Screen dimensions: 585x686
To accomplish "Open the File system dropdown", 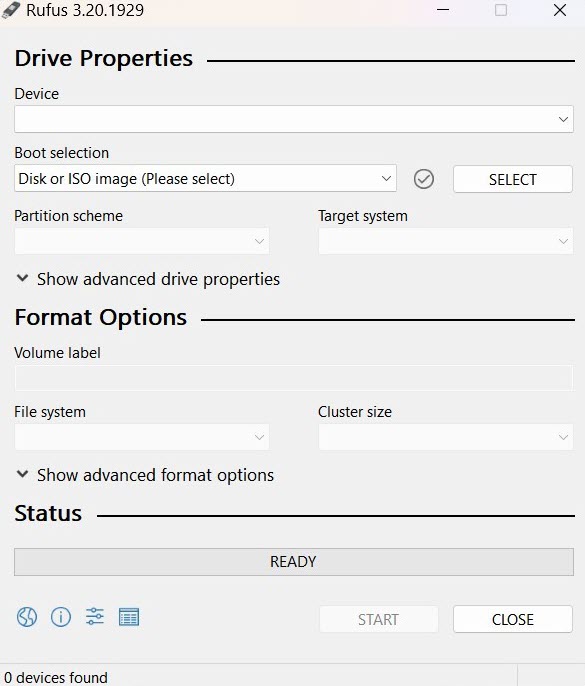I will point(142,437).
